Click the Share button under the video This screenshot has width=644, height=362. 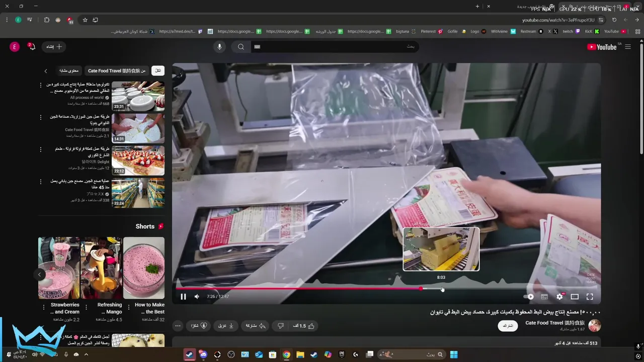[255, 326]
